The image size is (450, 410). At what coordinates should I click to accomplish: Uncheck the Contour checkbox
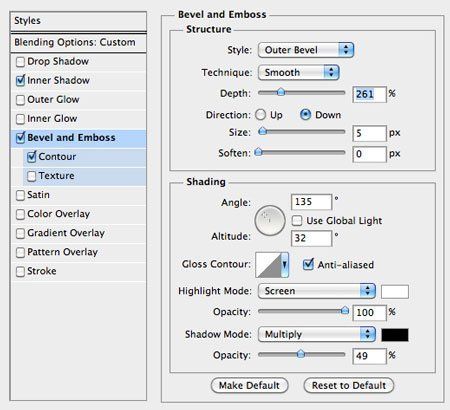point(32,157)
